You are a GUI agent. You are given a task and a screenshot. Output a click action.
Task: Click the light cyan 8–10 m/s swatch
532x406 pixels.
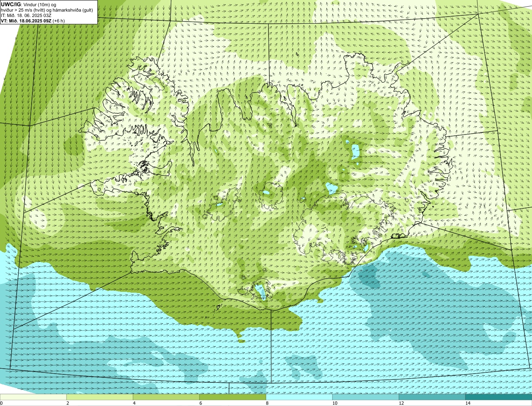(299, 397)
